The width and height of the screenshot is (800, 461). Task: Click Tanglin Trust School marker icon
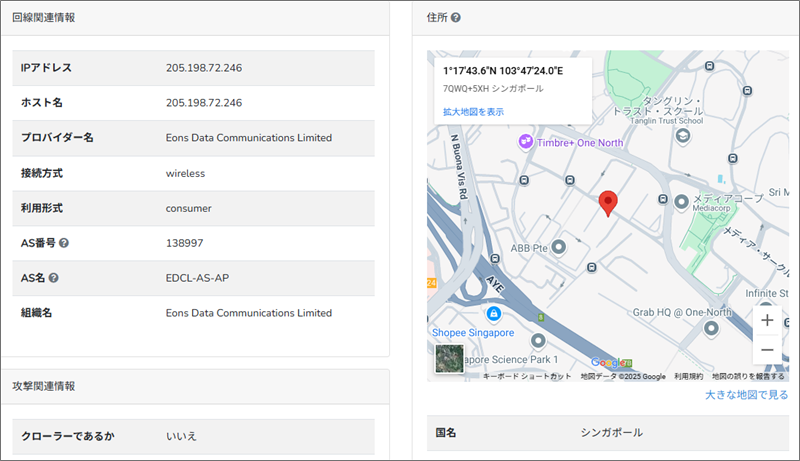coord(683,136)
